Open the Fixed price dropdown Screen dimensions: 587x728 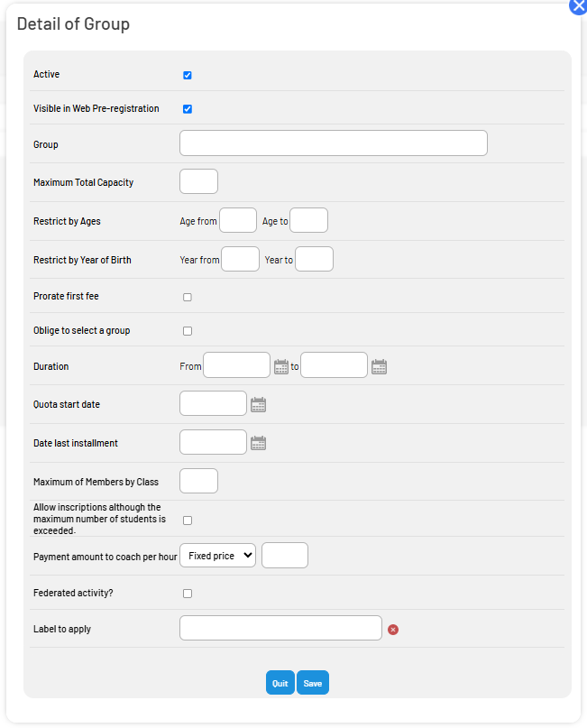[x=218, y=556]
